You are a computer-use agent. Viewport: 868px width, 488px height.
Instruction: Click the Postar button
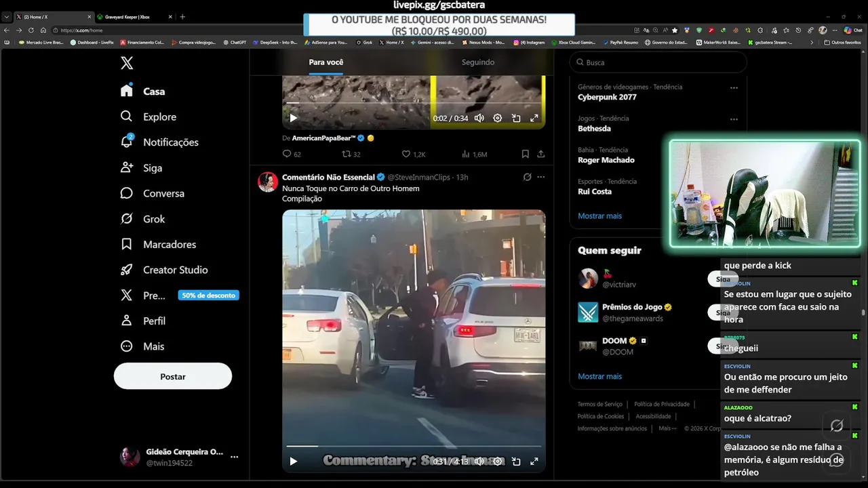coord(173,376)
